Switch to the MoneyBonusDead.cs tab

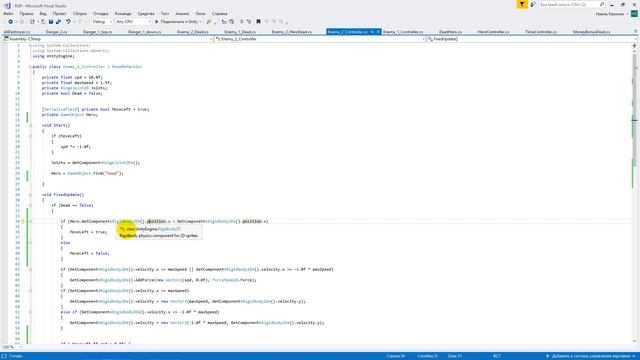click(591, 32)
